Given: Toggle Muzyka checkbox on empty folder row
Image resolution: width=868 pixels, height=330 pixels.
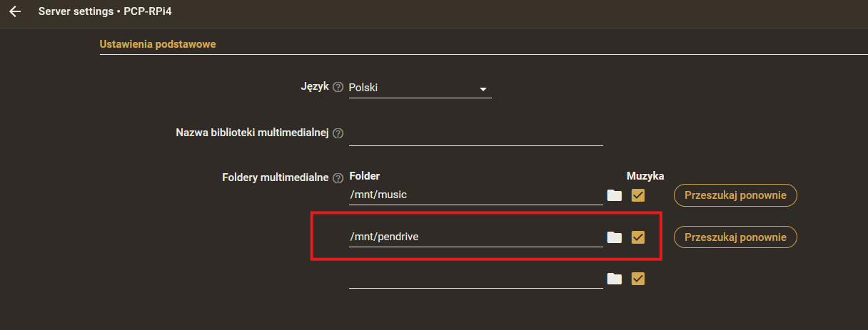Looking at the screenshot, I should pos(638,279).
